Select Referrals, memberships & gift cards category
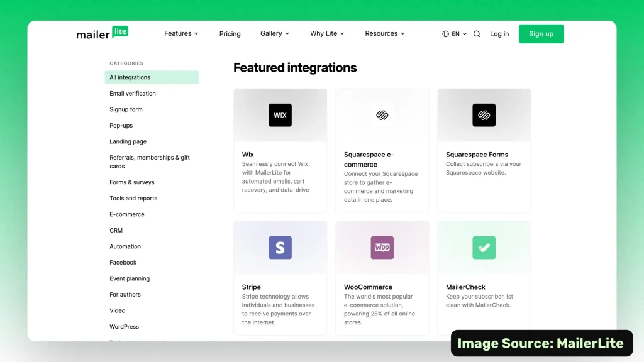This screenshot has width=644, height=362. tap(150, 162)
